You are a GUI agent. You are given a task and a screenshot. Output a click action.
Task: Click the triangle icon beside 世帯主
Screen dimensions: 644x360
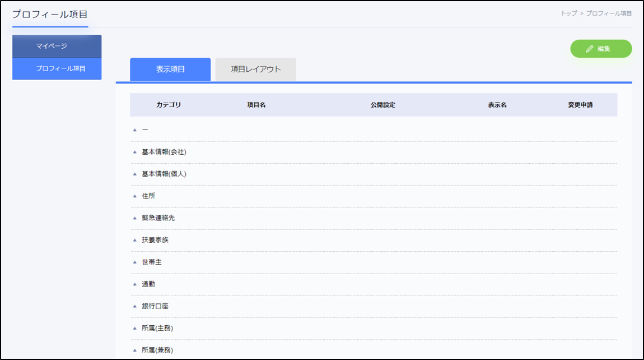[x=134, y=262]
